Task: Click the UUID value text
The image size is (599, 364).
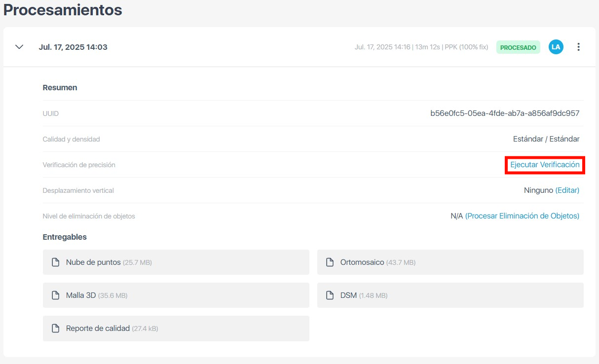Action: (x=505, y=113)
